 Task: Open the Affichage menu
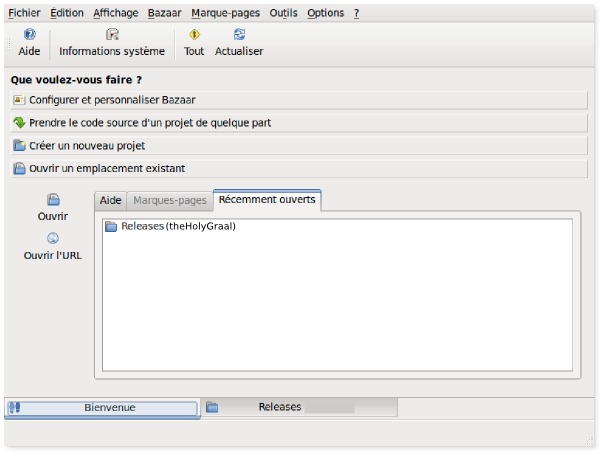click(x=116, y=13)
